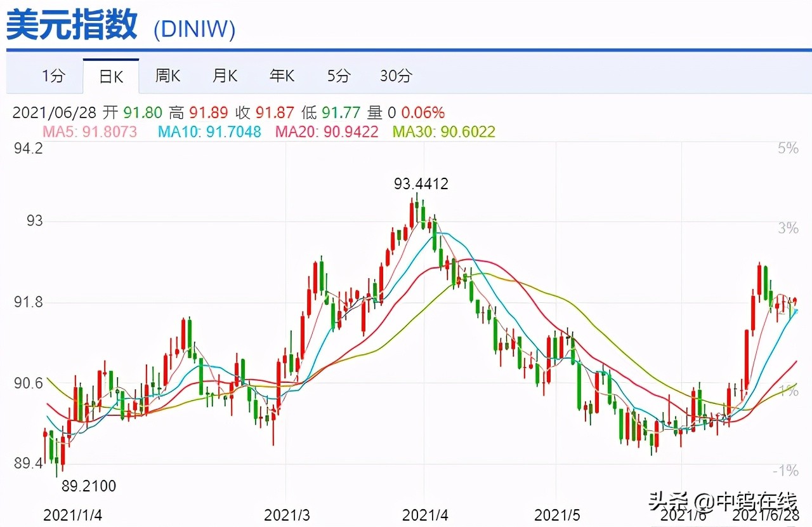812x527 pixels.
Task: Switch to the 年K yearly tab
Action: coord(282,76)
